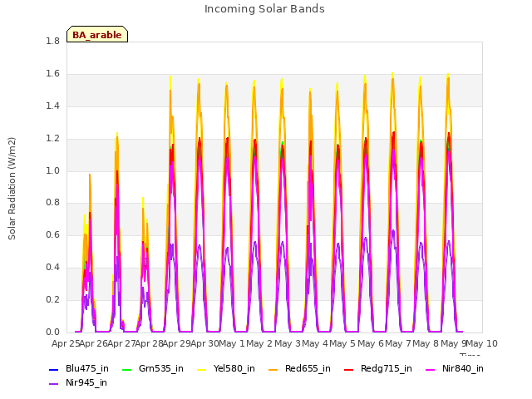Click the May 3 x-axis date label
This screenshot has height=399, width=532.
pos(288,343)
